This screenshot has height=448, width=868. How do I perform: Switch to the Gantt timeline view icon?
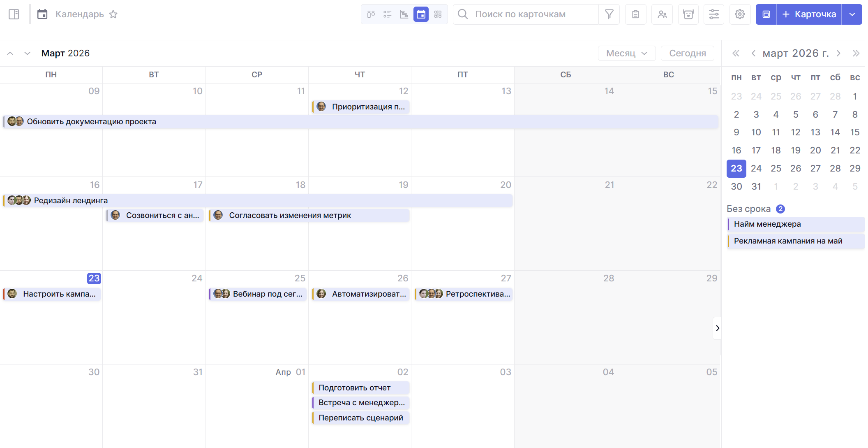[x=404, y=14]
